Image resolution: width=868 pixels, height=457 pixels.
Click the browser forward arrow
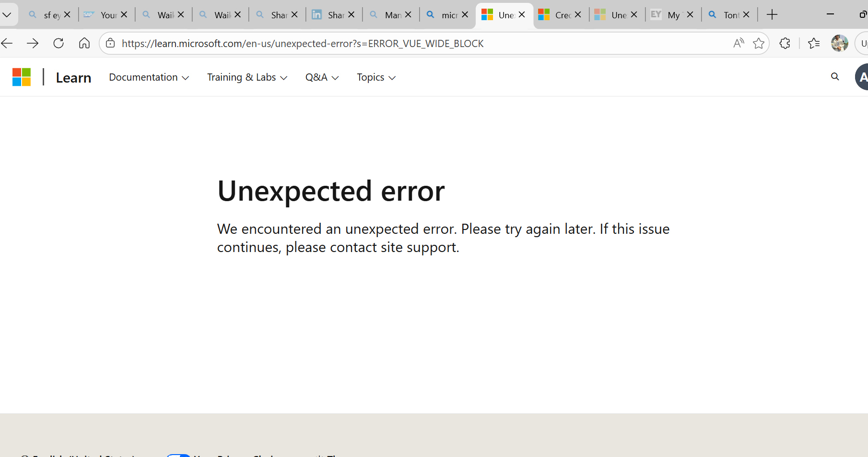coord(33,43)
